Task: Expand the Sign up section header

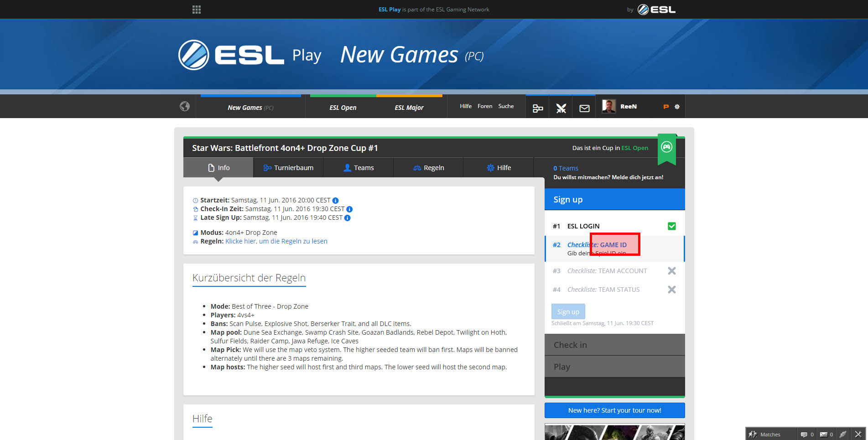Action: click(x=614, y=200)
